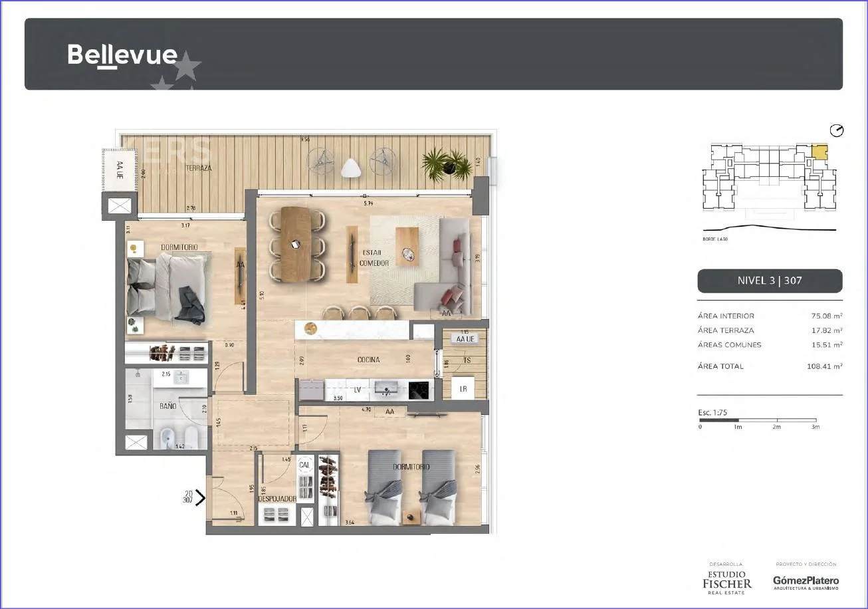Click the ESTAR COMEDOR room label
The image size is (868, 609).
[374, 258]
